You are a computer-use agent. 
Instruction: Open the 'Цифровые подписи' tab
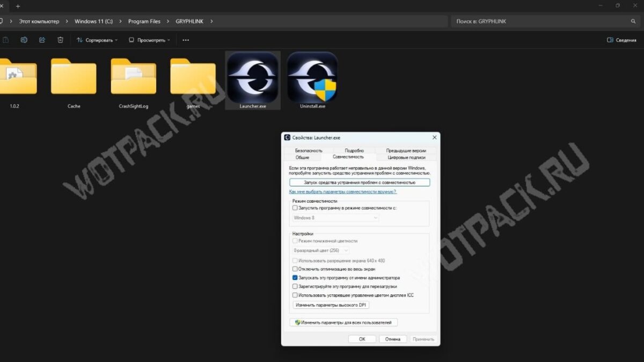click(x=406, y=157)
